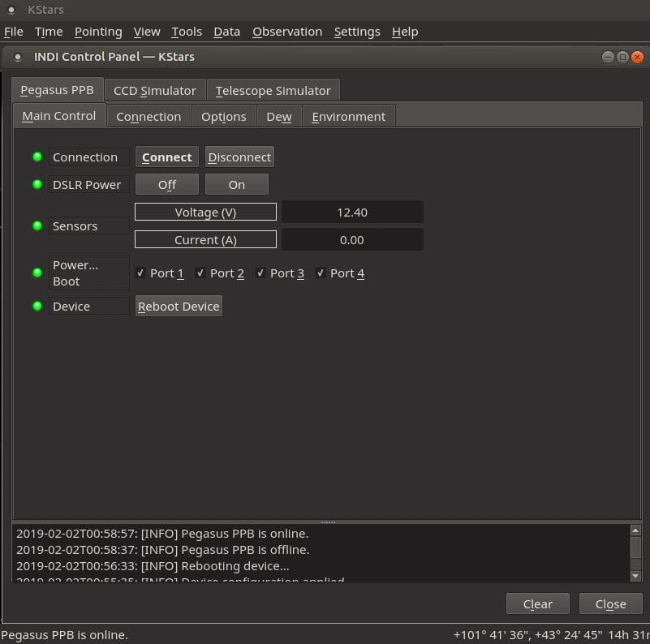Switch to the Dew tab
650x644 pixels.
click(x=279, y=116)
